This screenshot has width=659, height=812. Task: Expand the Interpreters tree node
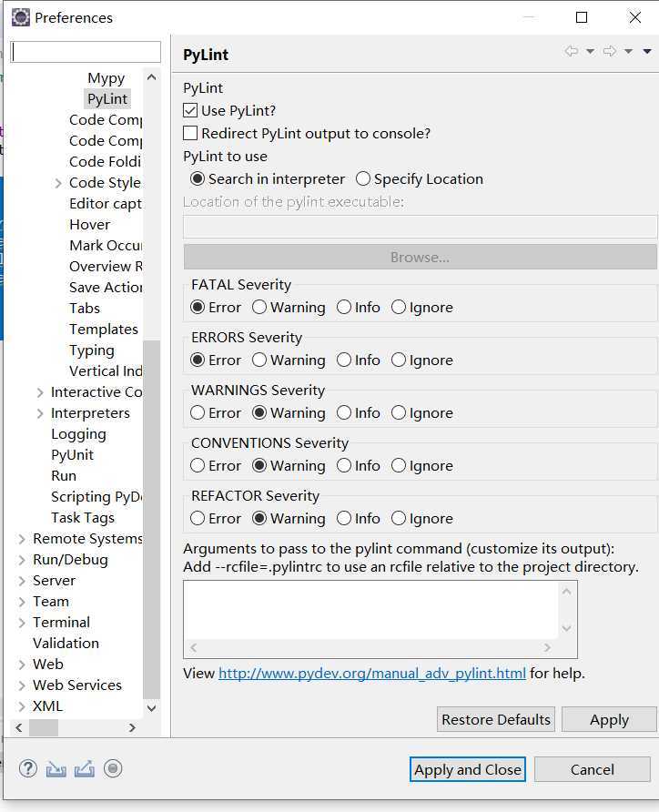click(40, 414)
